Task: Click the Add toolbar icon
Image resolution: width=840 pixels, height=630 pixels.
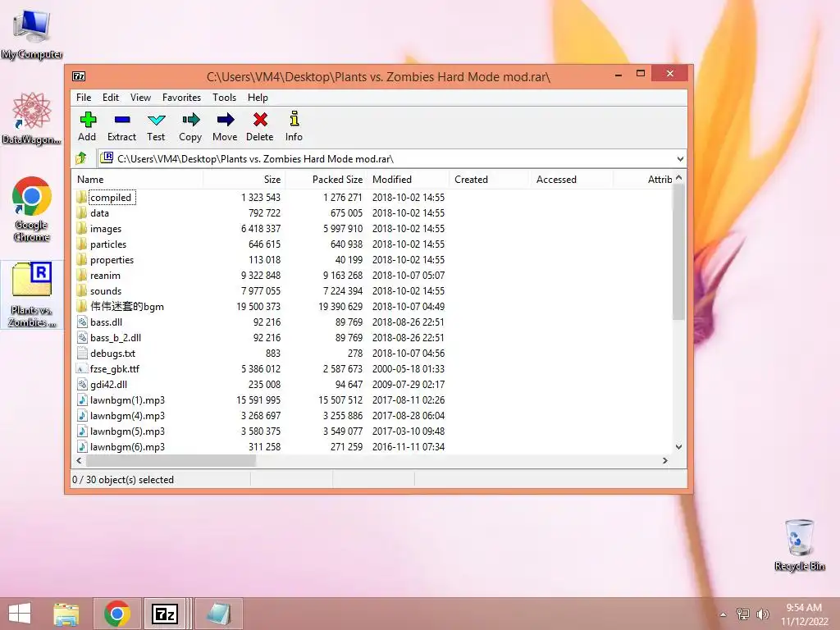Action: click(x=87, y=120)
